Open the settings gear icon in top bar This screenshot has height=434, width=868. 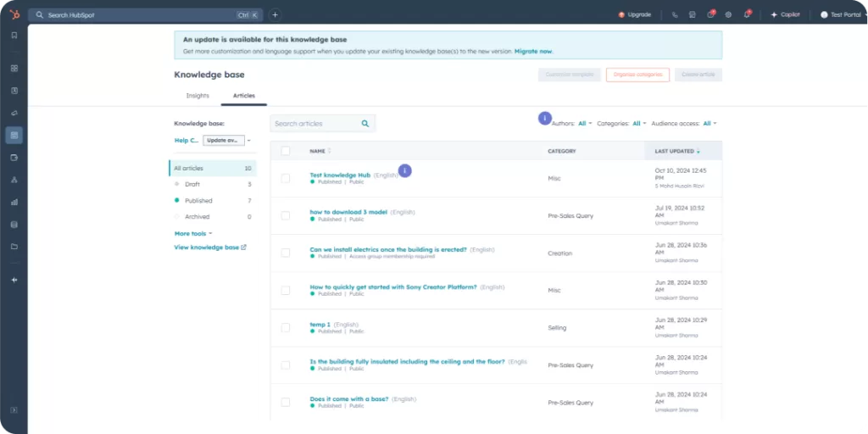[x=728, y=15]
